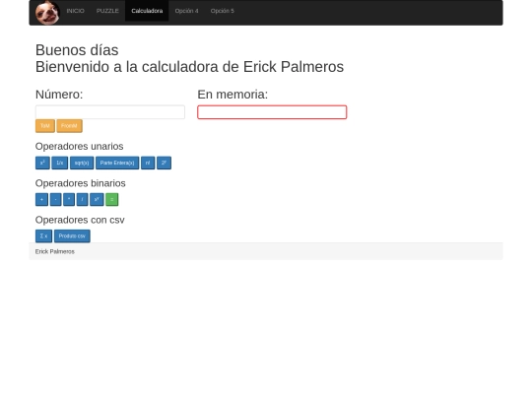Choose the minus (-) binary operator
The height and width of the screenshot is (399, 532).
click(x=55, y=199)
